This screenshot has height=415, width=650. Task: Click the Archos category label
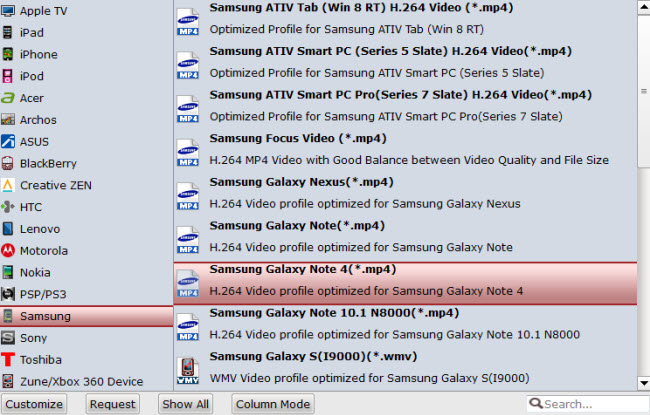pos(38,120)
